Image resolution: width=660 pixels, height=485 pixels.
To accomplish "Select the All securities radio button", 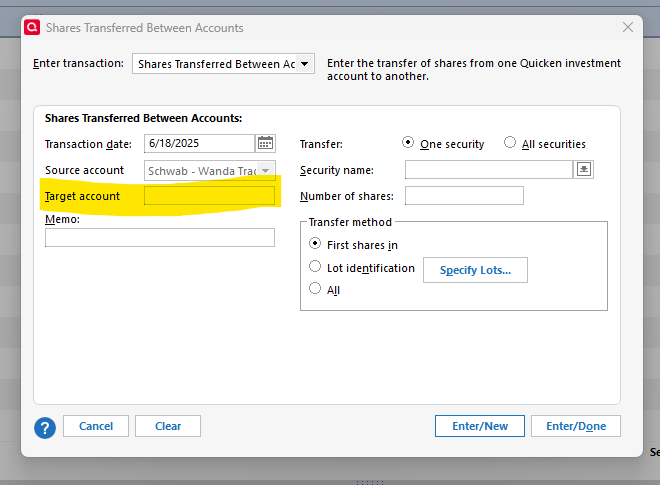I will (510, 143).
